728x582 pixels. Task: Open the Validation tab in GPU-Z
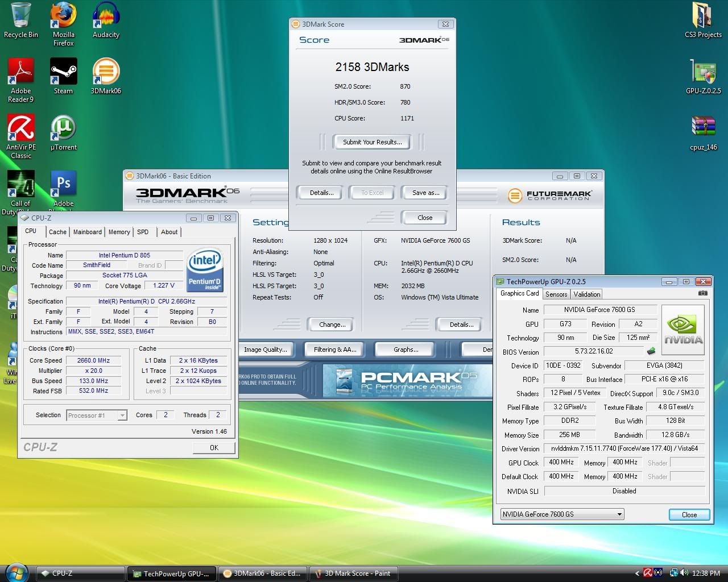[x=586, y=294]
